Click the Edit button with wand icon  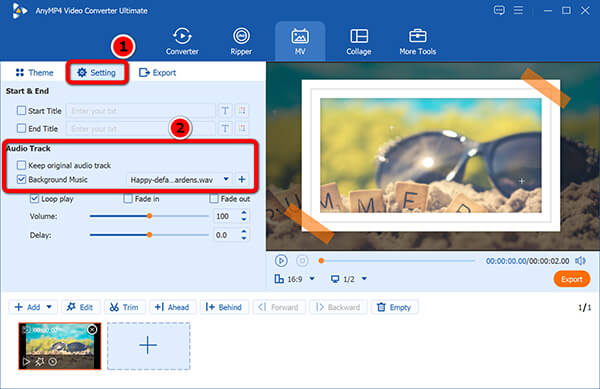80,307
